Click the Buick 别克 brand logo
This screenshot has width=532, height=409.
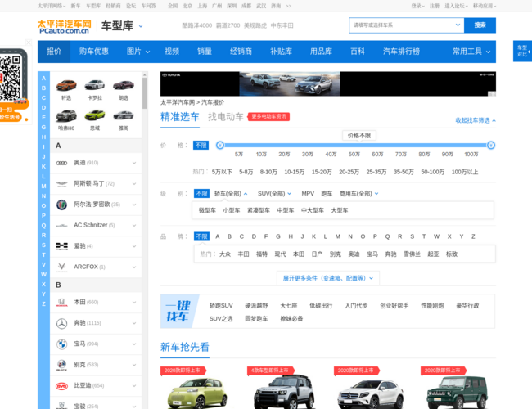[x=61, y=365]
